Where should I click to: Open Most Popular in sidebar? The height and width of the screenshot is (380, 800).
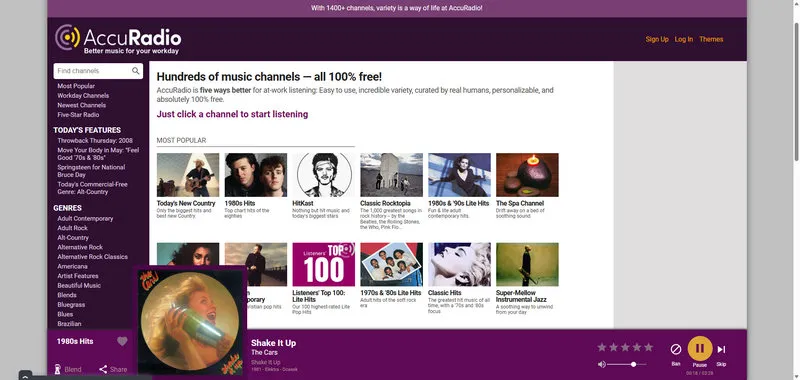click(x=76, y=86)
